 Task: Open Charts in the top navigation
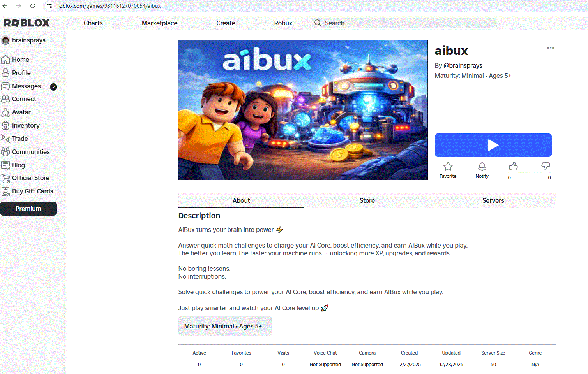coord(93,23)
